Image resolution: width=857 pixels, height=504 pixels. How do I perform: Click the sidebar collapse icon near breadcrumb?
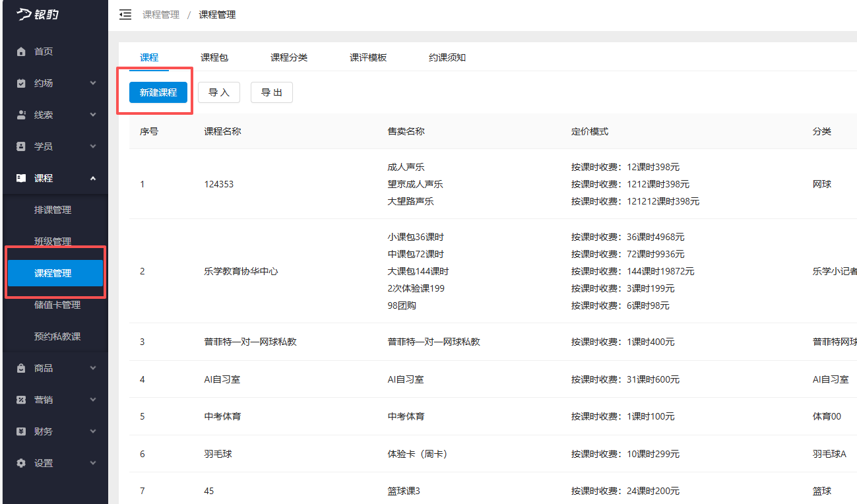pos(125,14)
